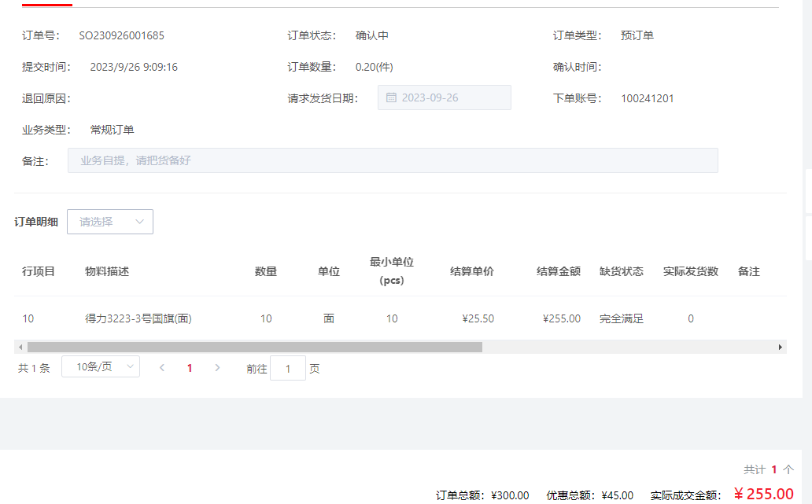Click the order number SO230926001685
The image size is (812, 504).
(x=122, y=35)
